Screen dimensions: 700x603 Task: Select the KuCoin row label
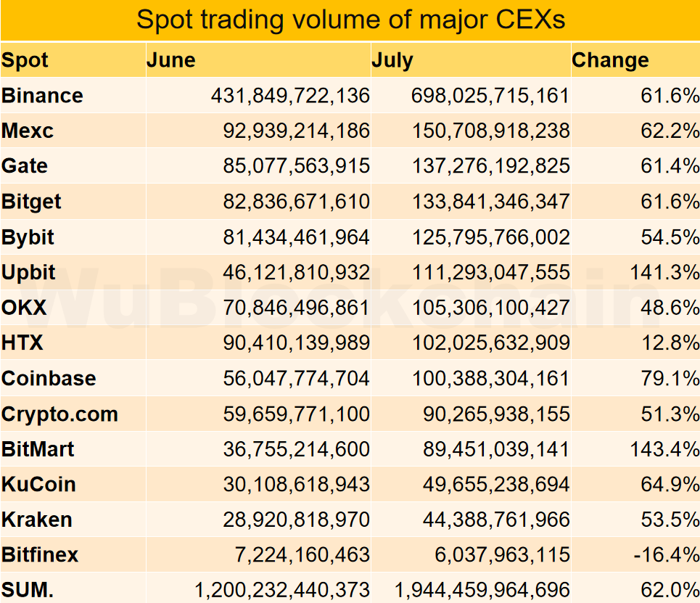coord(38,485)
